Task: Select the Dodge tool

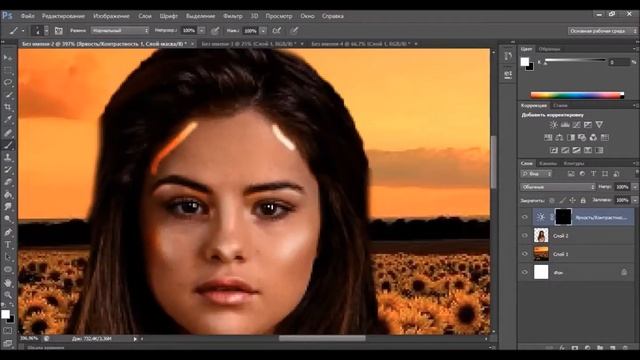Action: pyautogui.click(x=8, y=219)
